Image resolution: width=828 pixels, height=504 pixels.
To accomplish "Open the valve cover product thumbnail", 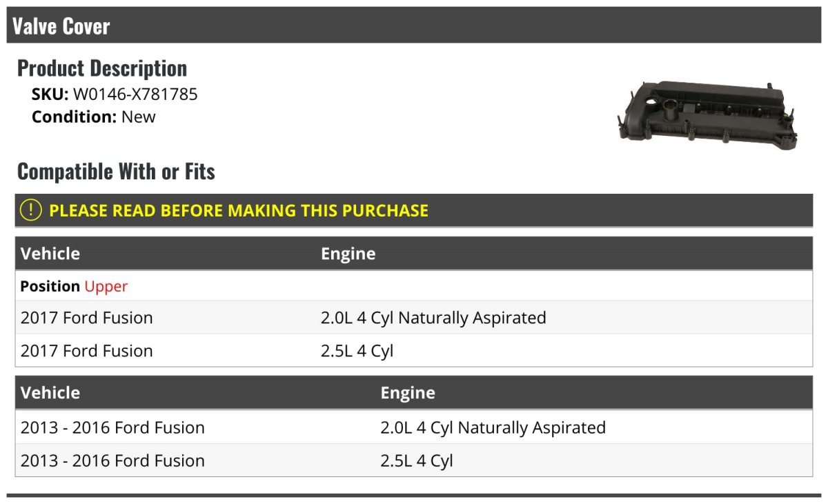I will pyautogui.click(x=707, y=114).
